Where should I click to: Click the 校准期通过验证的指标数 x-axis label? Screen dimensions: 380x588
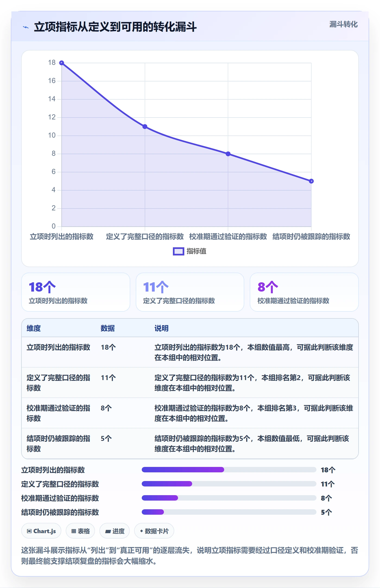pyautogui.click(x=228, y=236)
